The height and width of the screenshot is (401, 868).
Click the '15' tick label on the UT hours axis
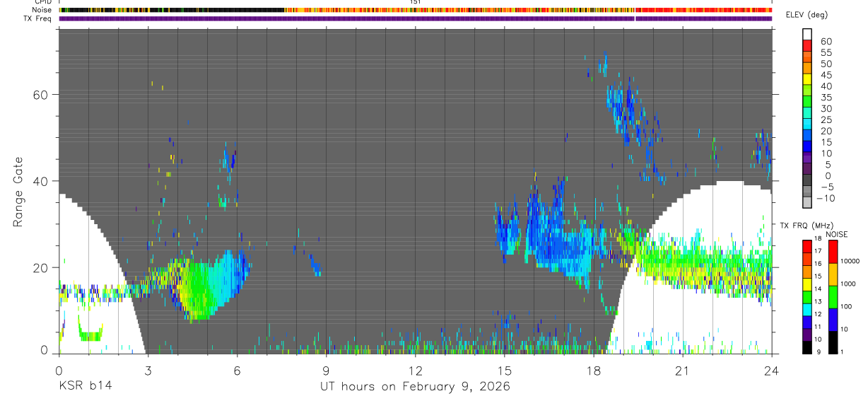tap(504, 369)
